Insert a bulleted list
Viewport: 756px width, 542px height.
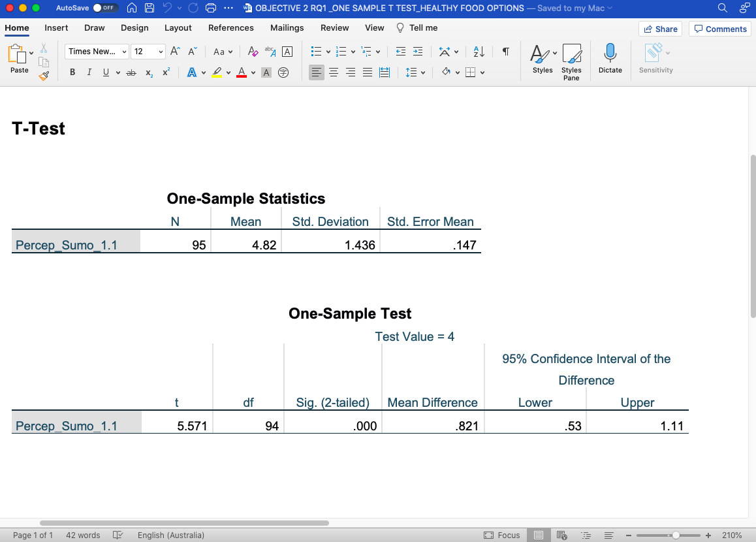[316, 51]
